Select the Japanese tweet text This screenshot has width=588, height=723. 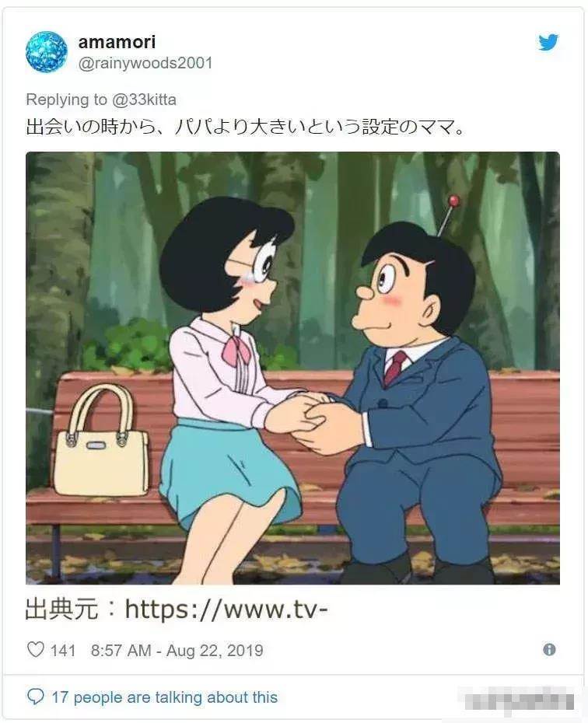(x=245, y=127)
